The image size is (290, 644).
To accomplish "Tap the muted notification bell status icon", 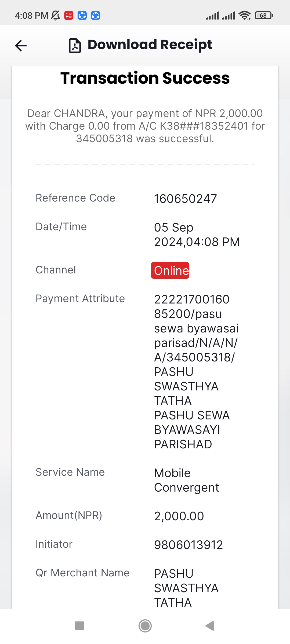I will pos(56,16).
